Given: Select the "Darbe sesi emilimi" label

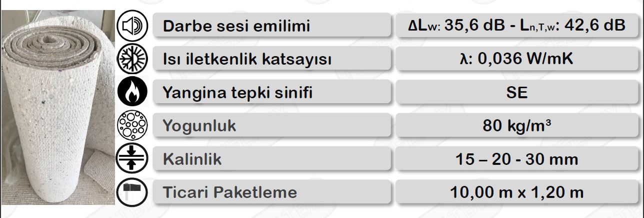Looking at the screenshot, I should pos(236,26).
